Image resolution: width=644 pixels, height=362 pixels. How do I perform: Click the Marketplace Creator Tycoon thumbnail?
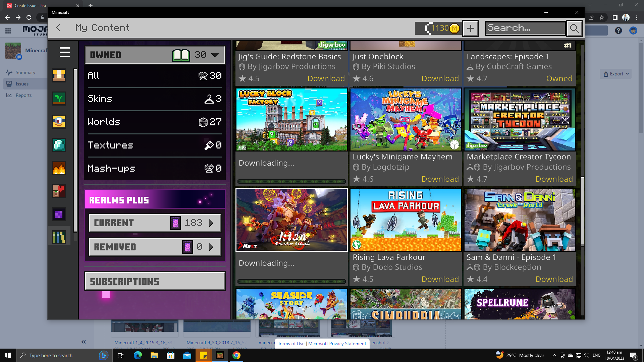pos(520,119)
